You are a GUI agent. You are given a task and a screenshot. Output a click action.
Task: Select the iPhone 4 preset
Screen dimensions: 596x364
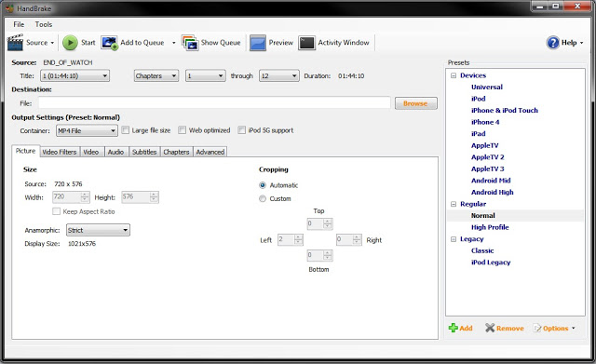point(485,122)
